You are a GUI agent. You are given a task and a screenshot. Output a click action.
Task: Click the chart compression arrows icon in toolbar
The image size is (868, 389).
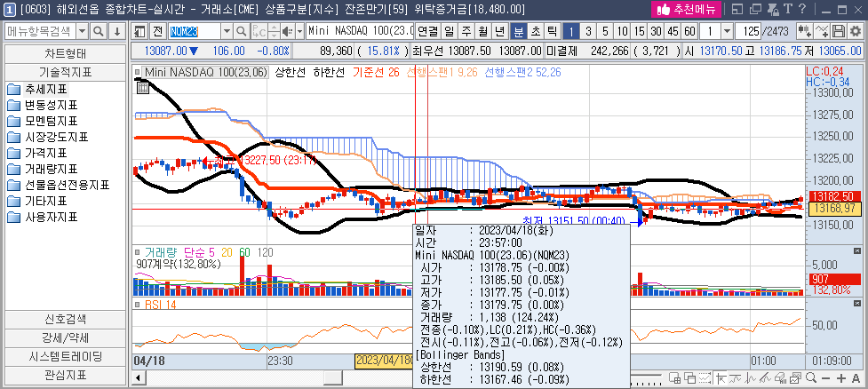[x=805, y=31]
